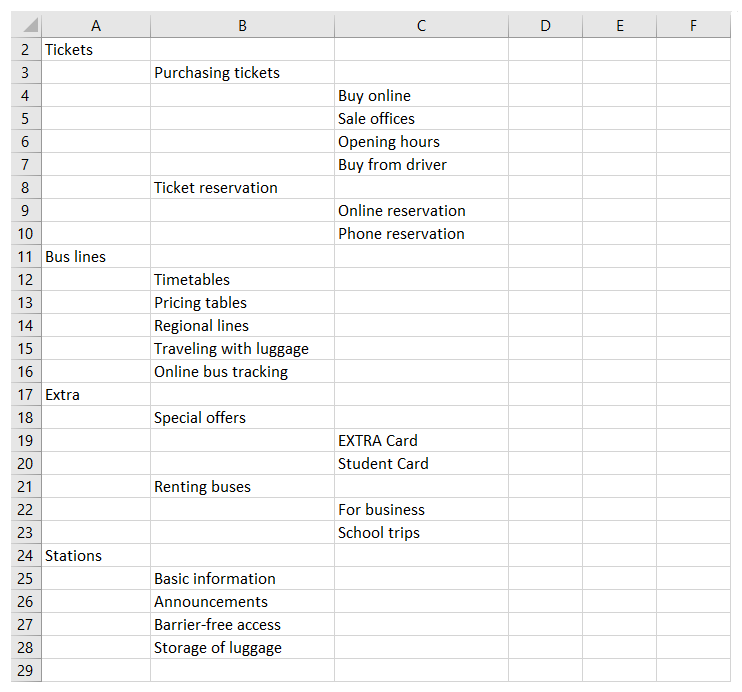Image resolution: width=742 pixels, height=692 pixels.
Task: Click the 'Storage of luggage' cell
Action: tap(242, 648)
